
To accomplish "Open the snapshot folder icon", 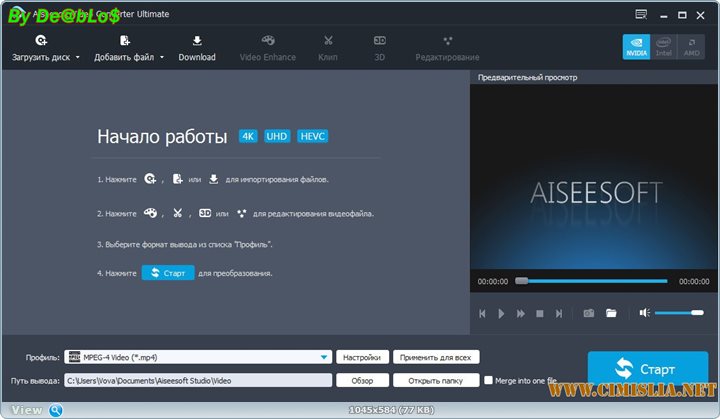I will pos(611,313).
